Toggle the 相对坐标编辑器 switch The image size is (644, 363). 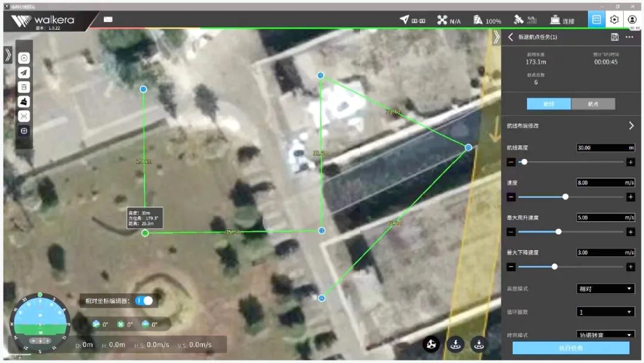click(145, 300)
